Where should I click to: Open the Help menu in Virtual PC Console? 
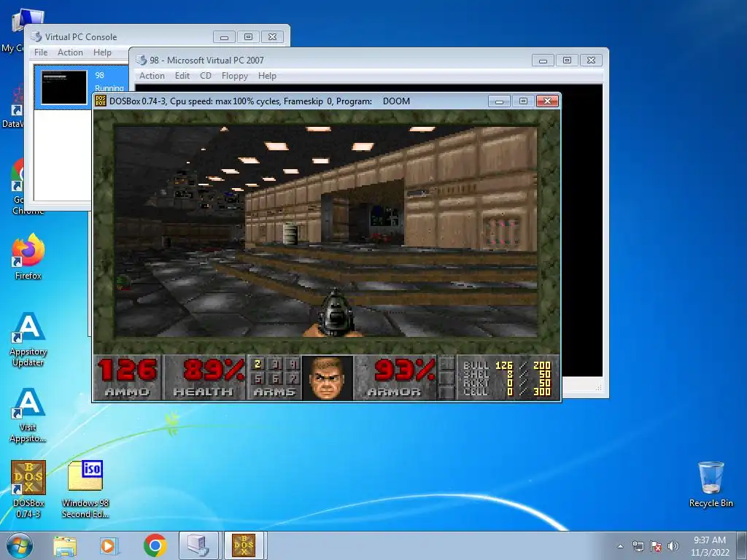[102, 52]
